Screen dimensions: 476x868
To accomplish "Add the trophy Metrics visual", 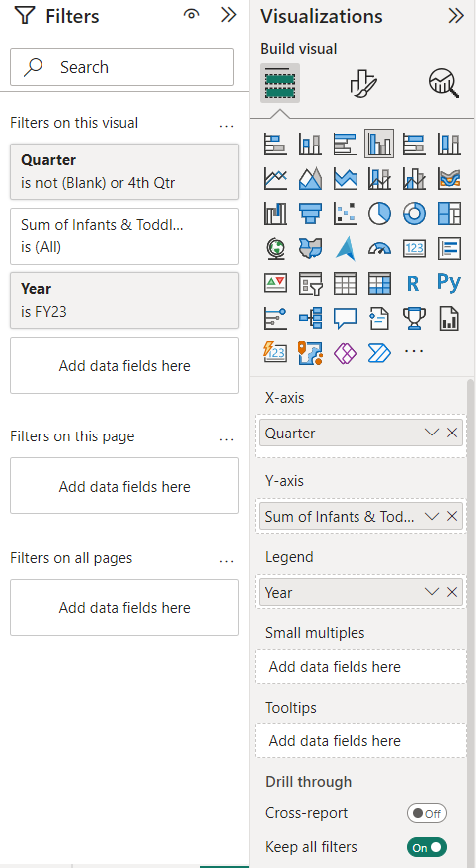I will click(414, 318).
